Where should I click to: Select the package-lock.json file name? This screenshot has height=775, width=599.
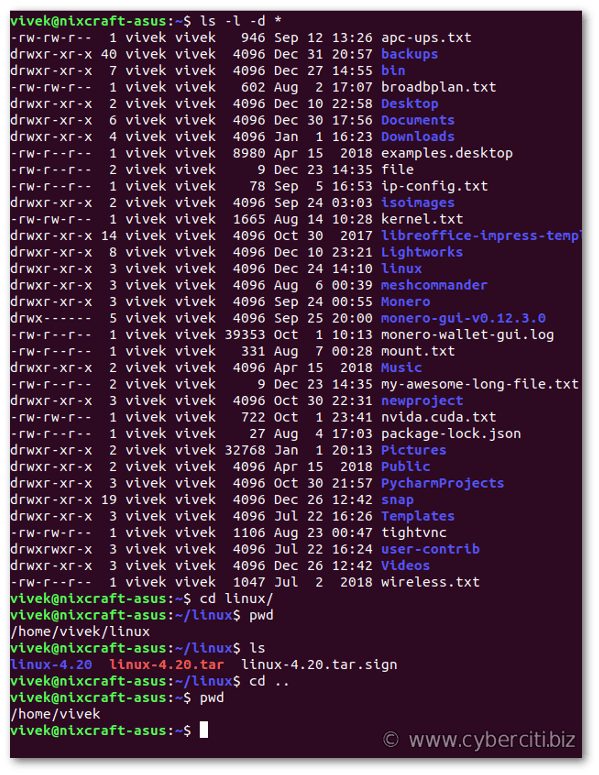pyautogui.click(x=451, y=434)
